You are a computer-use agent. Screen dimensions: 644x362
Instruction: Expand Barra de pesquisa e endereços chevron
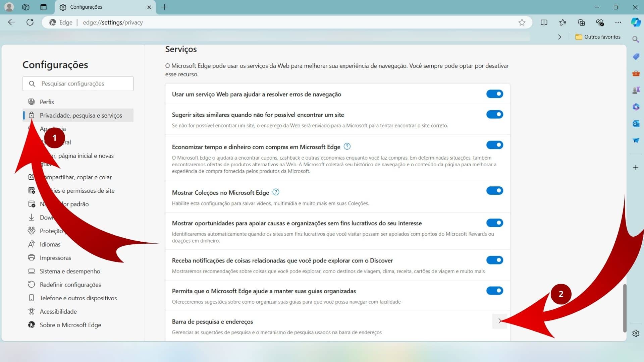click(500, 321)
